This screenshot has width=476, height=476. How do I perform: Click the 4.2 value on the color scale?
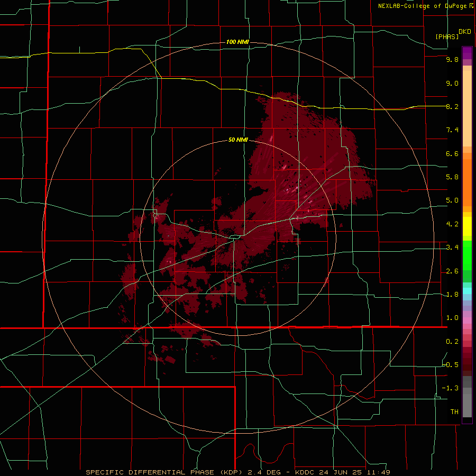452,224
